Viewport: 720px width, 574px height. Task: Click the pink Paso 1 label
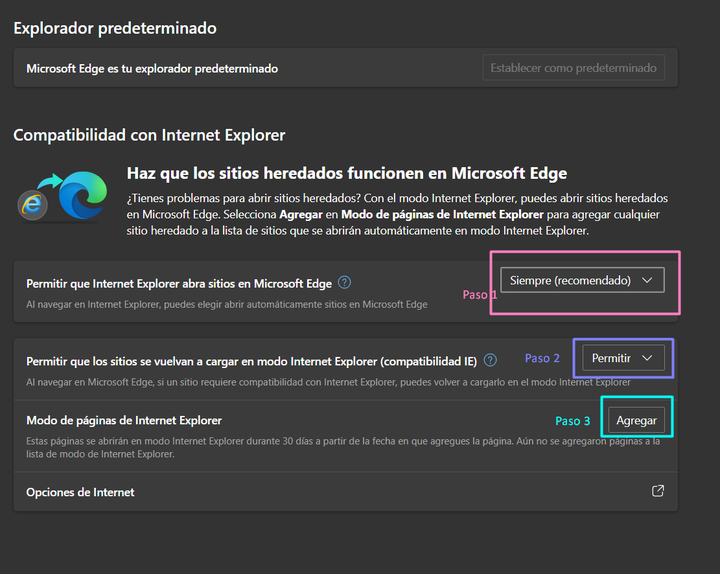click(479, 295)
